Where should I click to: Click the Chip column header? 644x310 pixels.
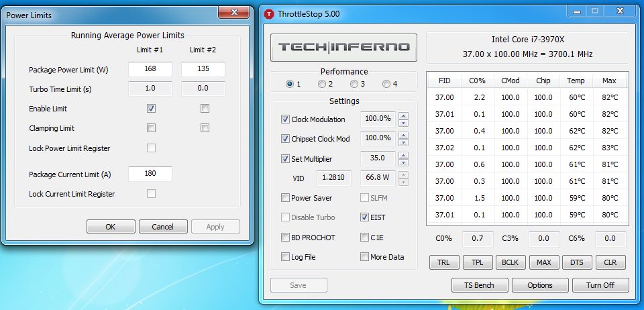(543, 81)
